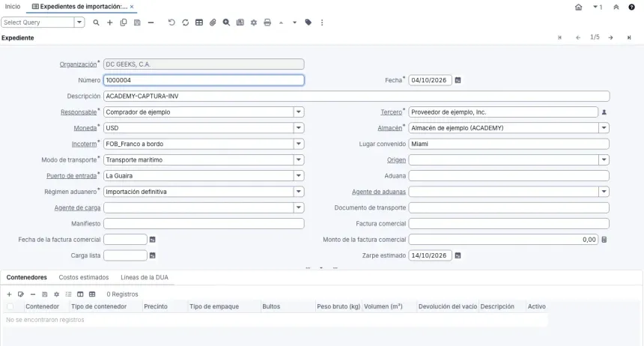Open calendar for Carga lista
The height and width of the screenshot is (346, 644).
[152, 255]
